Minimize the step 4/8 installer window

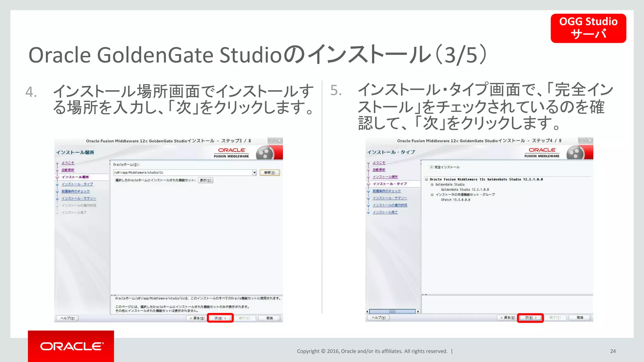tap(582, 140)
